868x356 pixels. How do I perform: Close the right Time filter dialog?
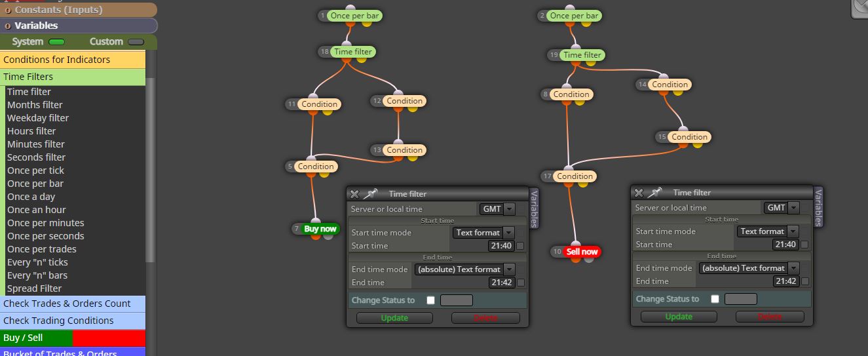point(639,193)
